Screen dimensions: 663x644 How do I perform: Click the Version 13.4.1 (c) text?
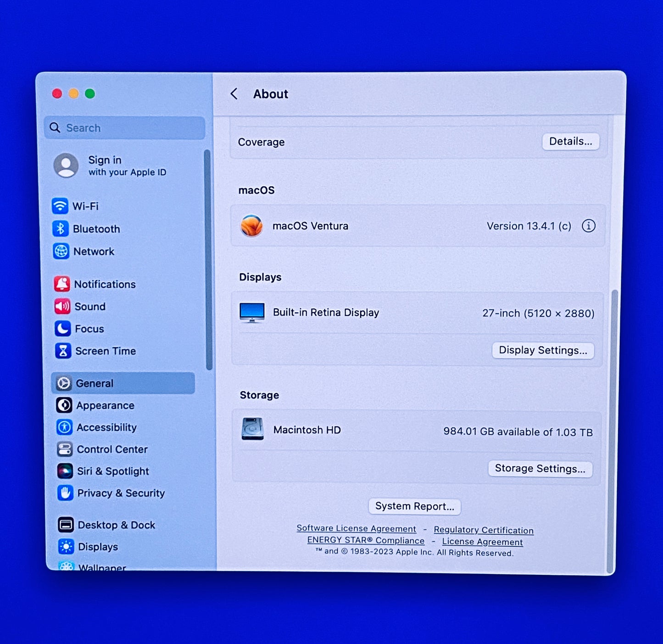pos(529,226)
